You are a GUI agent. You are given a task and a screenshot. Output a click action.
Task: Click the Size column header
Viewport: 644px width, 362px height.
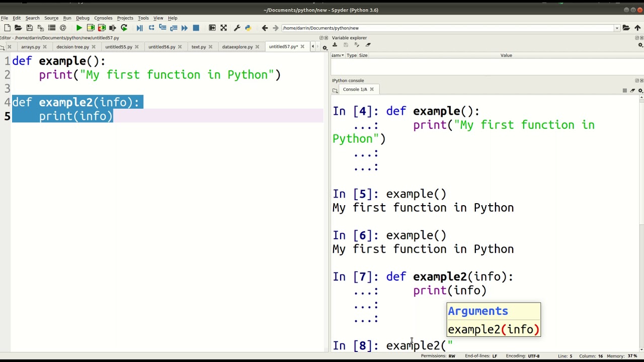pos(363,55)
